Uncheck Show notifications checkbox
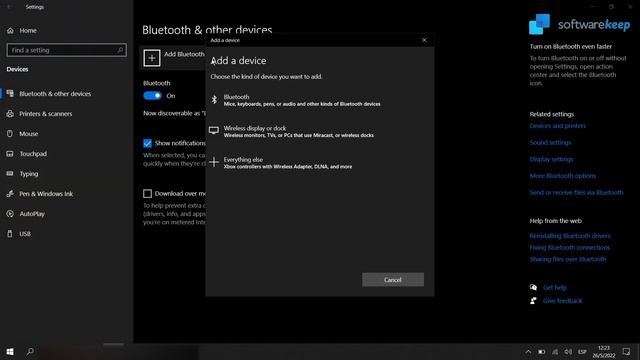 click(147, 143)
